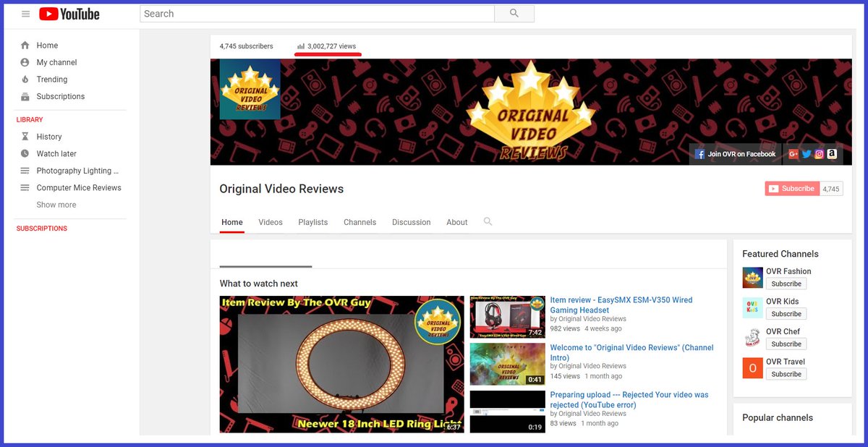Switch to the Videos tab
Screen dimensions: 868x447
pyautogui.click(x=271, y=222)
